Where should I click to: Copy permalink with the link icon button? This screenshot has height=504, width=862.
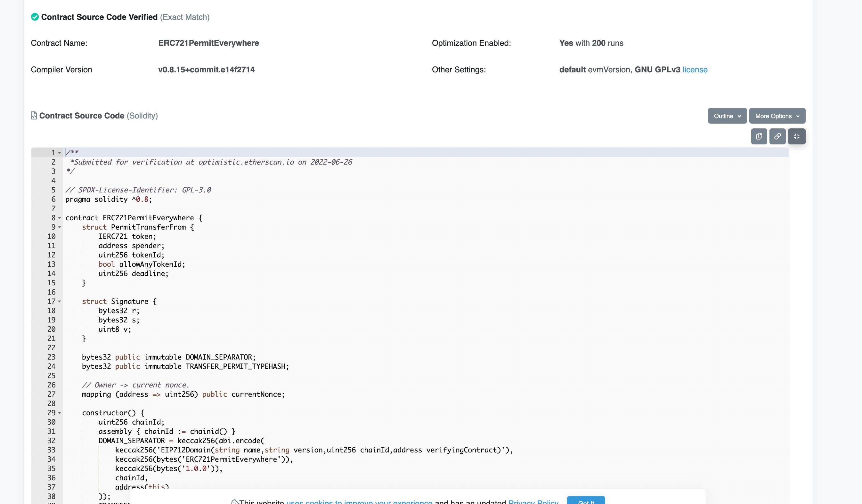[777, 136]
